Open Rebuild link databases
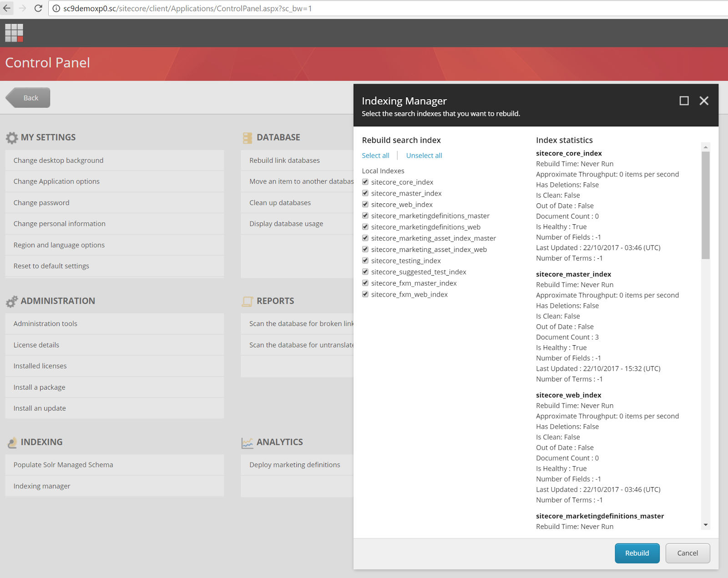728x578 pixels. [x=297, y=161]
